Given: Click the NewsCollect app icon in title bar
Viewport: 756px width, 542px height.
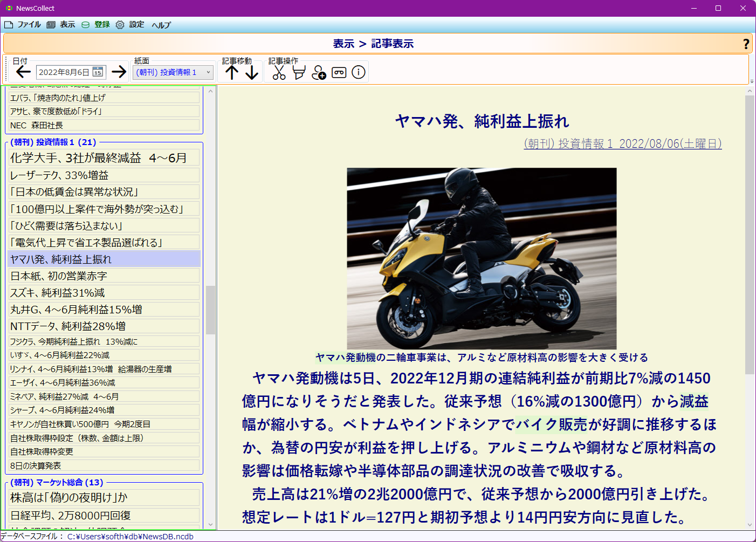Looking at the screenshot, I should point(9,8).
